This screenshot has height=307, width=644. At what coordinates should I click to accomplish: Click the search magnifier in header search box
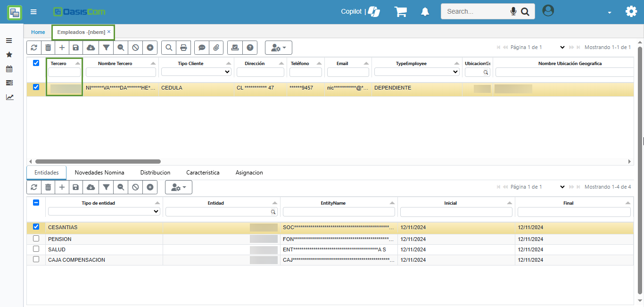[x=525, y=11]
